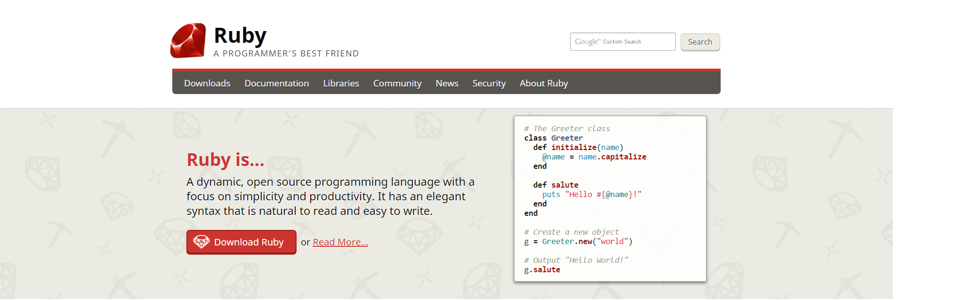This screenshot has width=980, height=300.
Task: Click the "g.salute" code line
Action: pyautogui.click(x=542, y=269)
